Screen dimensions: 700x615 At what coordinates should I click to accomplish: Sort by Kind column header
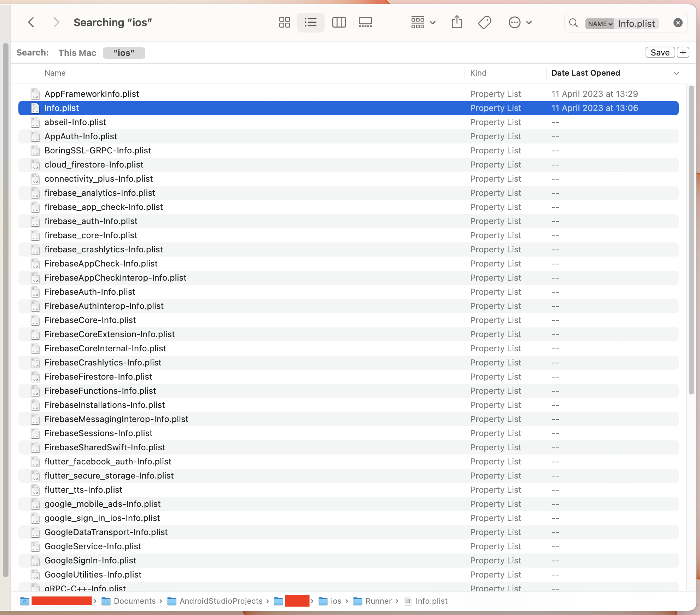pos(478,73)
